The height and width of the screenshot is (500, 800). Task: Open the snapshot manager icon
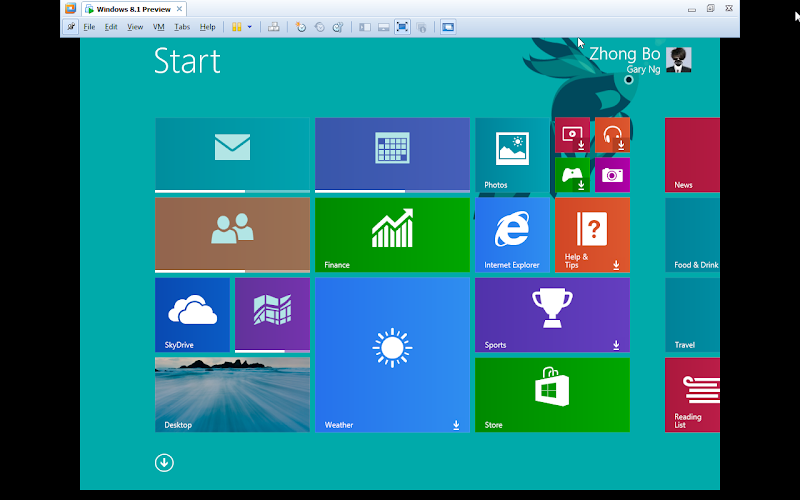coord(338,27)
